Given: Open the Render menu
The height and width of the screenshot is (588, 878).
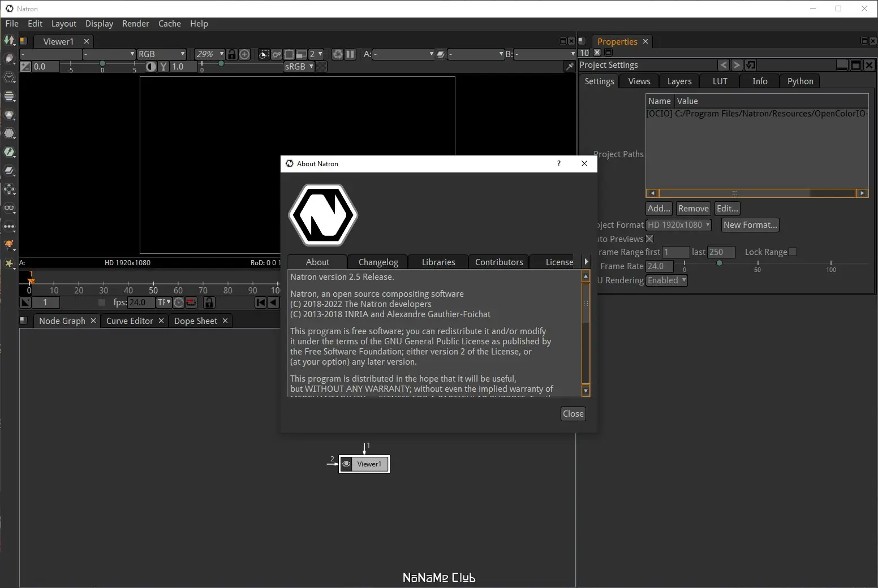Looking at the screenshot, I should pyautogui.click(x=136, y=24).
